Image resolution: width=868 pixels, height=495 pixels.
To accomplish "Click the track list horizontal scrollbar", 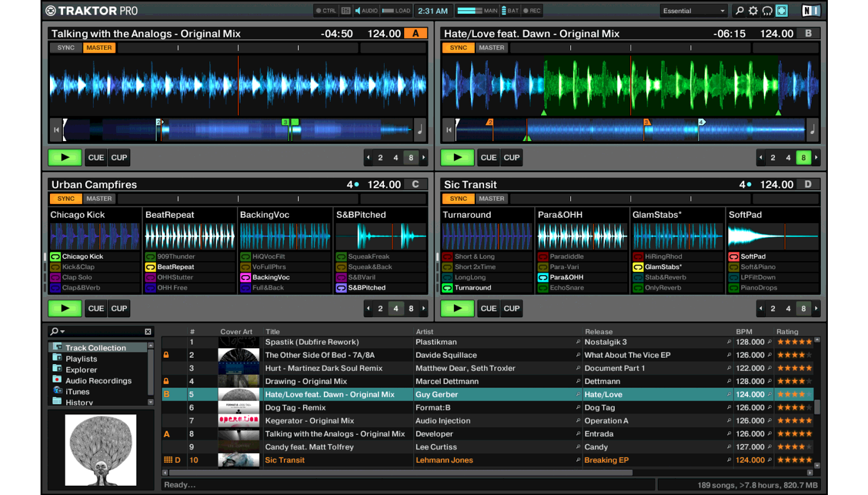I will (400, 473).
